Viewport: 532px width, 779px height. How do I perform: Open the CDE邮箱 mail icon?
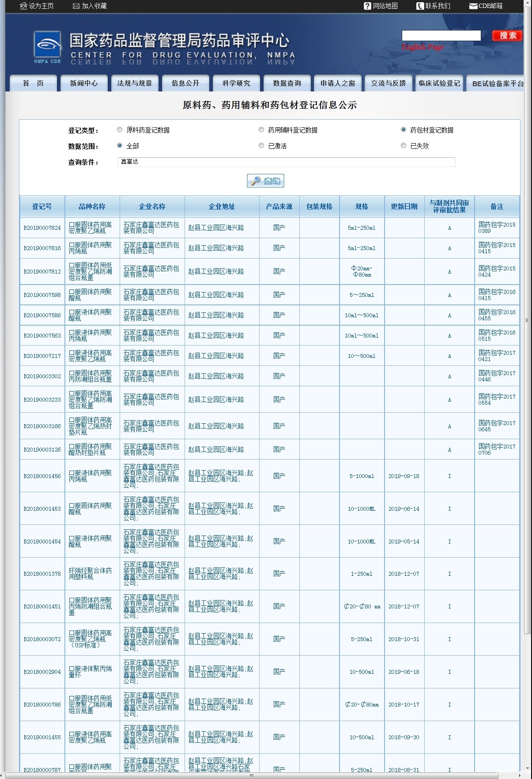tap(473, 6)
